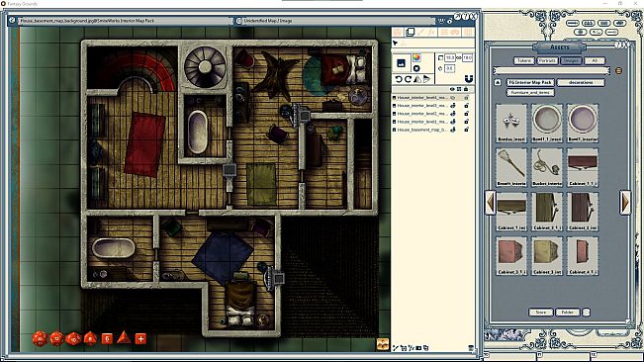Roll the d20 die
The width and height of the screenshot is (644, 362).
pyautogui.click(x=40, y=338)
